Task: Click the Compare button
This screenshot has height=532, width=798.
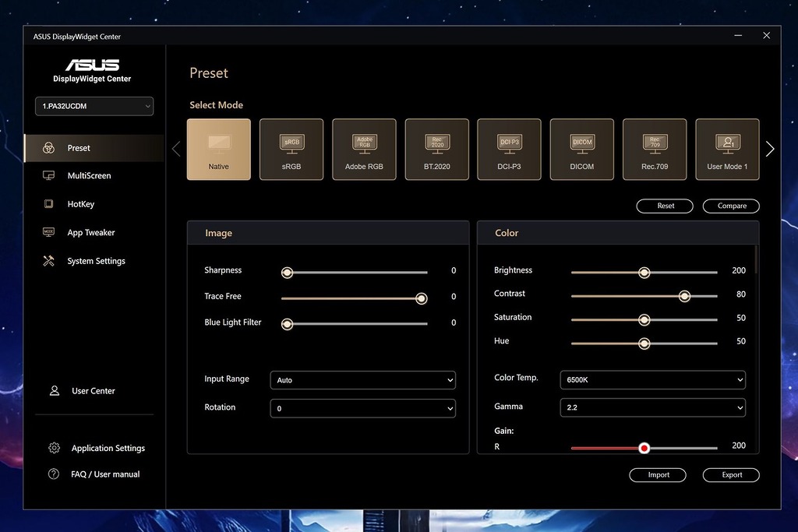Action: 731,206
